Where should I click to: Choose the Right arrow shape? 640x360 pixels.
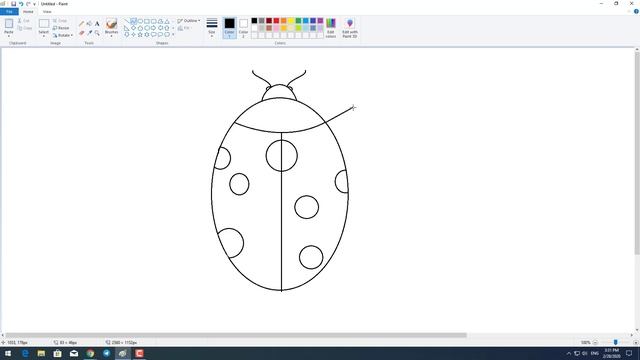(x=153, y=28)
